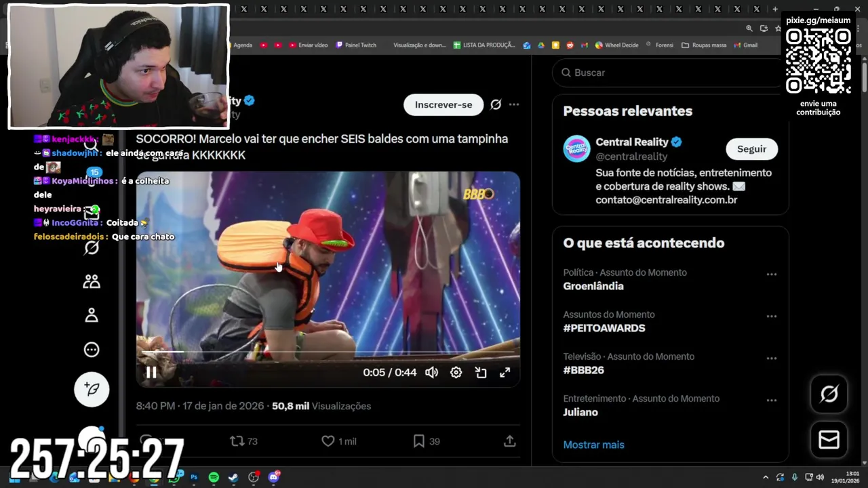Image resolution: width=868 pixels, height=488 pixels.
Task: Open Photoshop from the taskbar
Action: click(194, 477)
